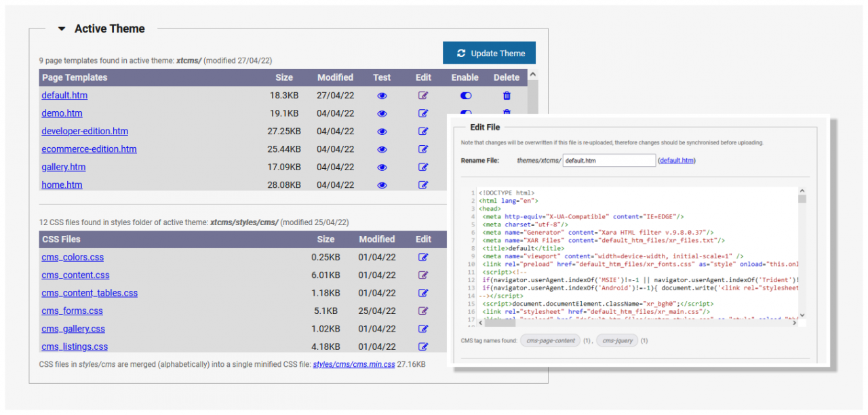Select the 27.25KB size cell

[283, 132]
